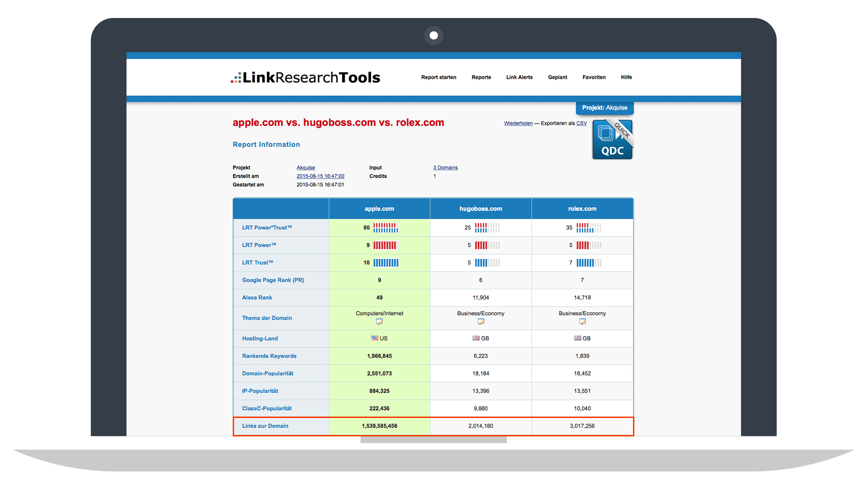Click the Domain-Popularität row label
Screen dimensions: 868x489
(267, 374)
